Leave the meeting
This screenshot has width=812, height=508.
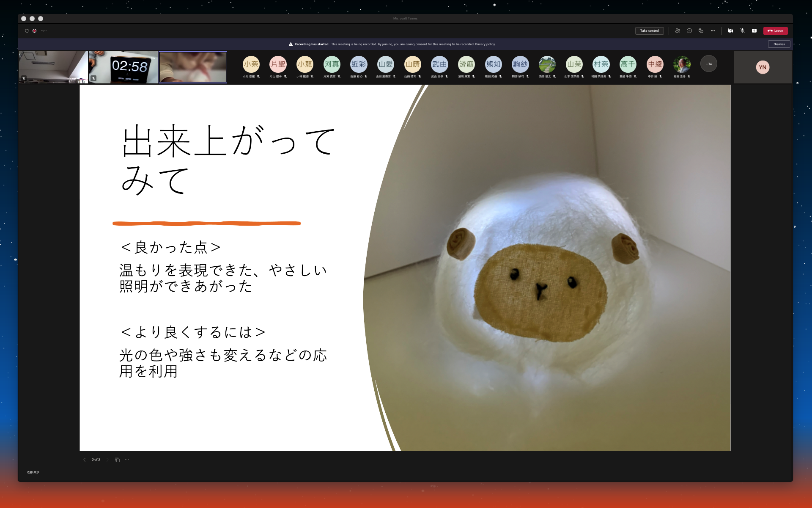click(775, 31)
